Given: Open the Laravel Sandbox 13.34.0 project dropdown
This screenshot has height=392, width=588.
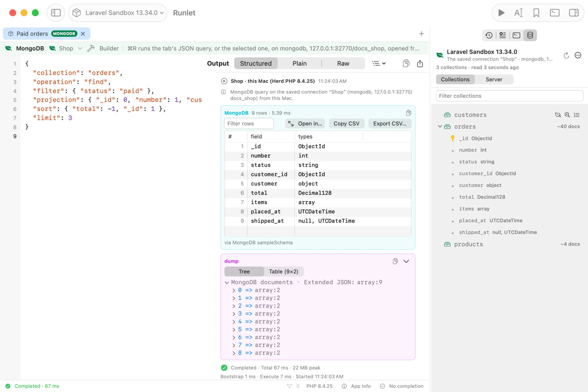Looking at the screenshot, I should tap(118, 13).
